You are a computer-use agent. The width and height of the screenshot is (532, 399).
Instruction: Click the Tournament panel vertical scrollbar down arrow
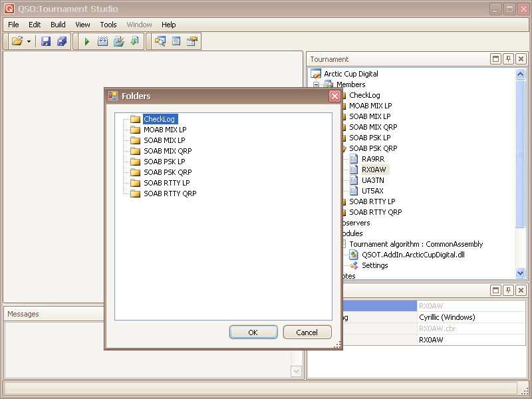tap(521, 273)
